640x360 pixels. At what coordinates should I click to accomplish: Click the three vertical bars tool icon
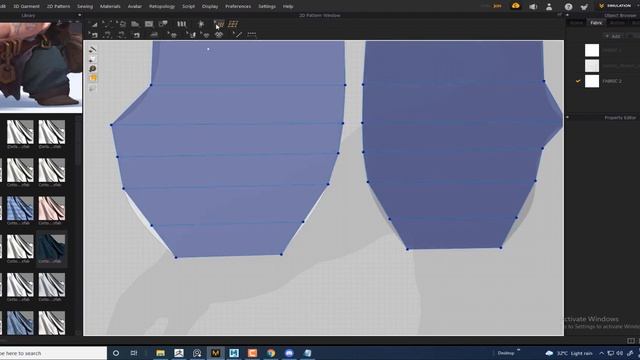click(x=182, y=24)
